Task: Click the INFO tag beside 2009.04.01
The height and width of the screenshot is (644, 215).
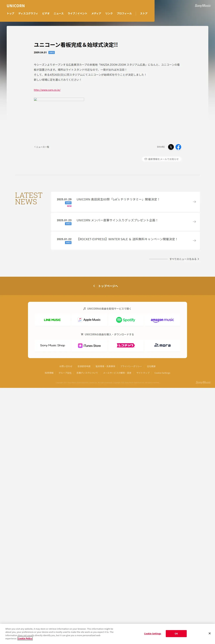Action: (52, 52)
